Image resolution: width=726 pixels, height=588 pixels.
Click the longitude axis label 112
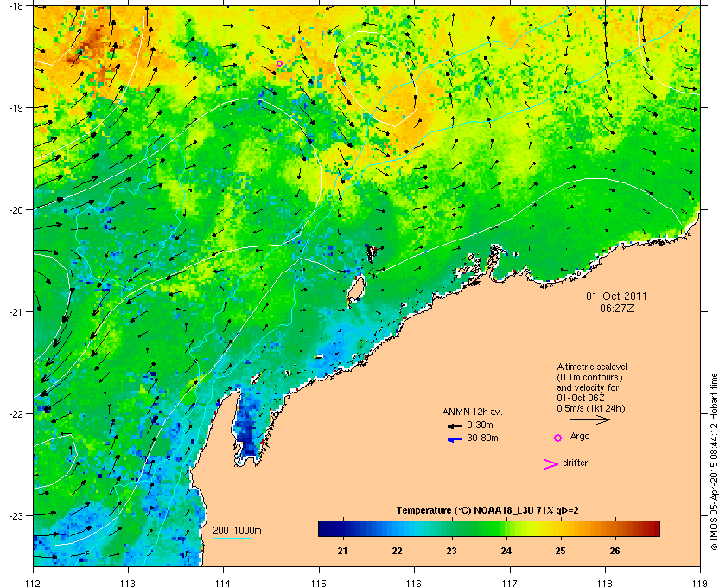pyautogui.click(x=34, y=583)
